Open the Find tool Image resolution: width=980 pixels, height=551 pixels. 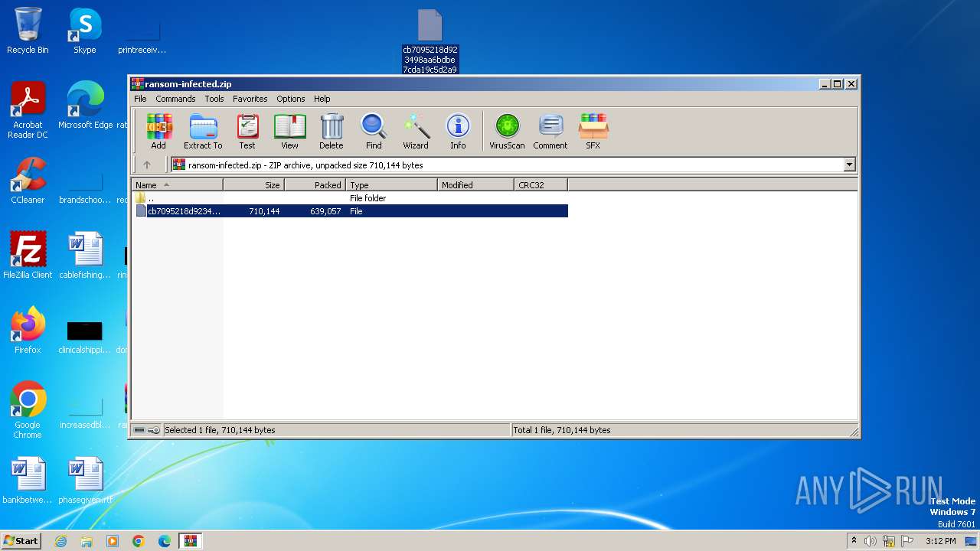374,132
